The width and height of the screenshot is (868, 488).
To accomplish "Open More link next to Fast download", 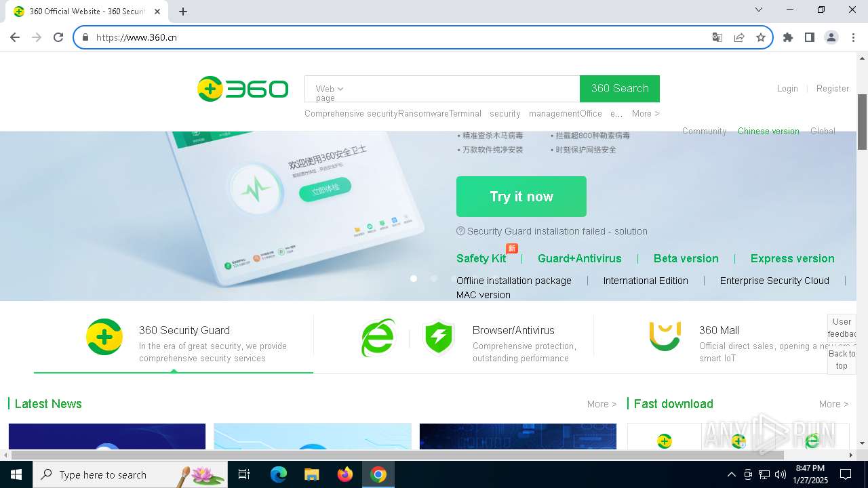I will pyautogui.click(x=834, y=404).
